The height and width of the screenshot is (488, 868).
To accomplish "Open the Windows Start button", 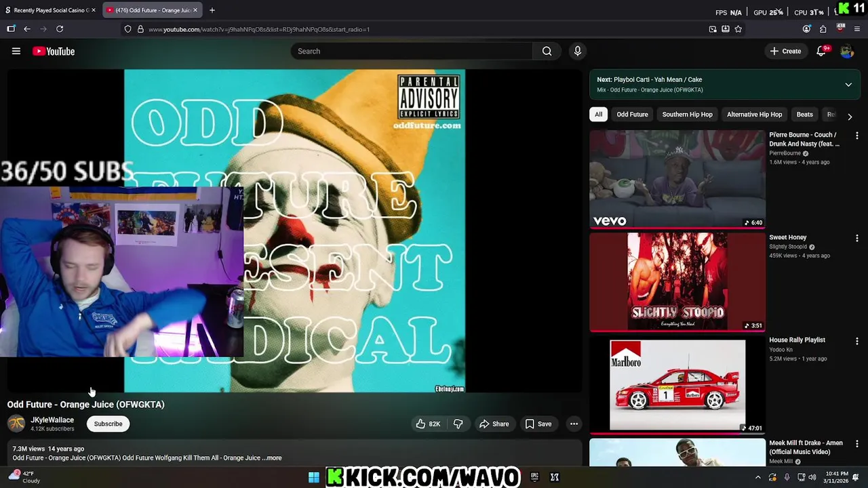I will pos(313,477).
